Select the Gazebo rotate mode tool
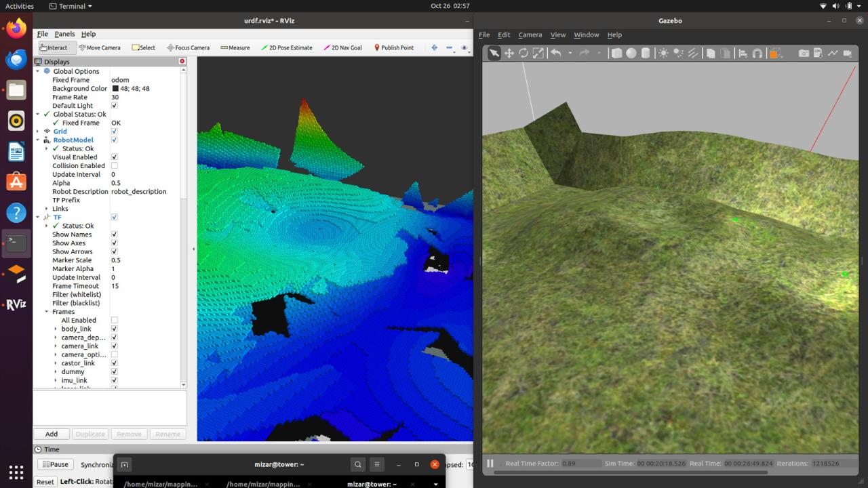Viewport: 868px width, 488px height. pyautogui.click(x=524, y=54)
